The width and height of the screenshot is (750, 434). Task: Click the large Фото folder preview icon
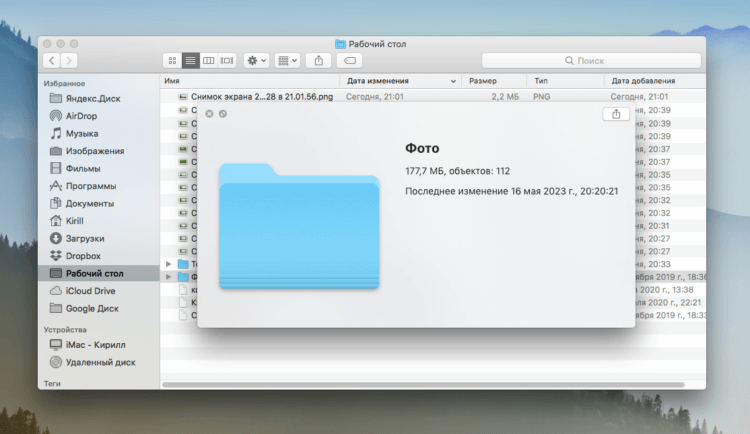coord(299,226)
